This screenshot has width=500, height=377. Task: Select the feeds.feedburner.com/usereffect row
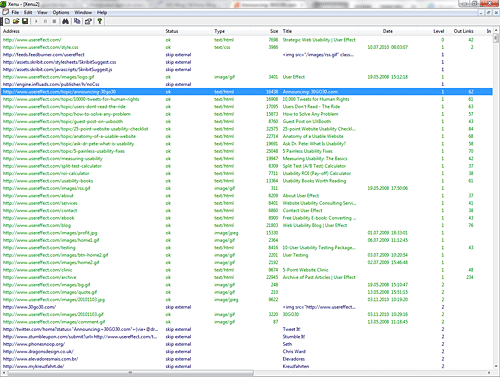(247, 55)
